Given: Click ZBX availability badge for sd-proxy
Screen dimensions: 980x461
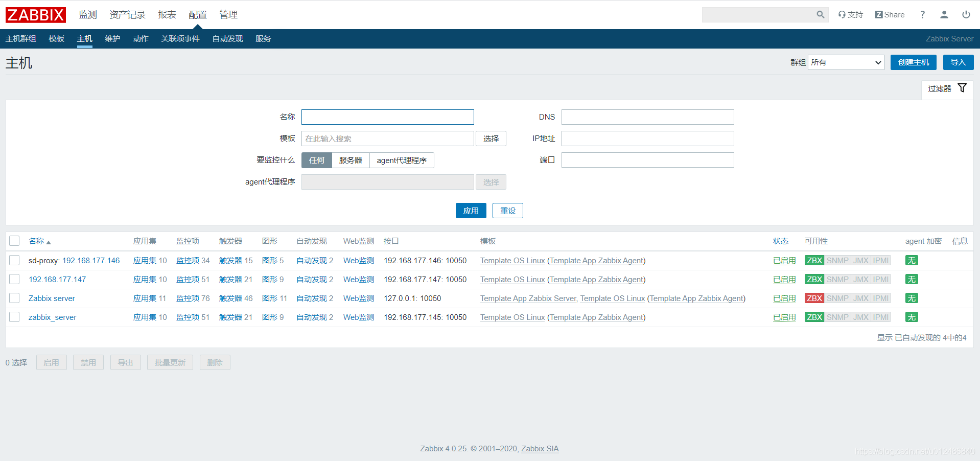Looking at the screenshot, I should 814,261.
